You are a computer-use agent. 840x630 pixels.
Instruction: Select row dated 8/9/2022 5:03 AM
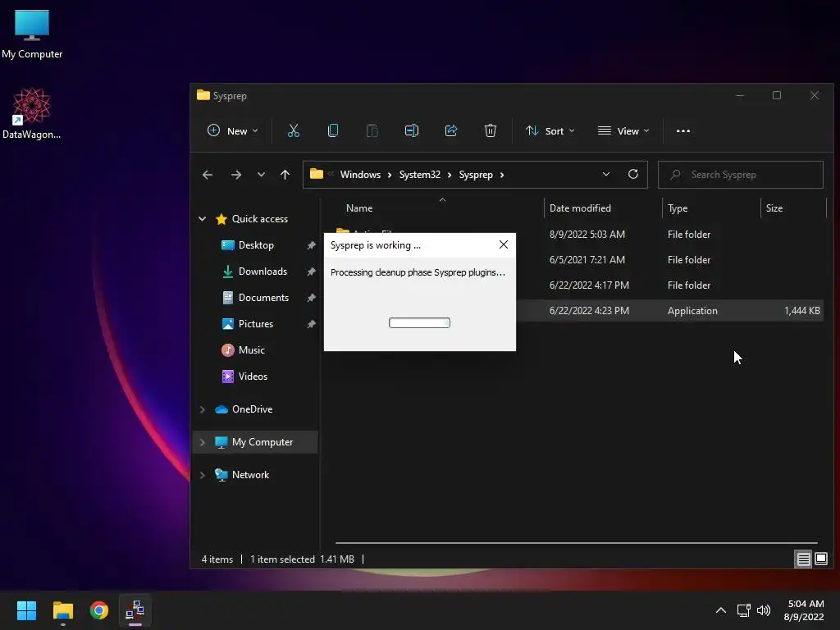coord(577,234)
